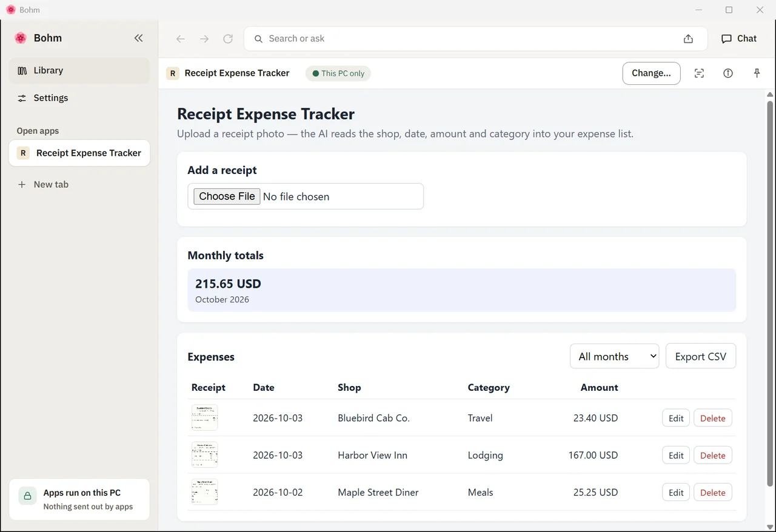Image resolution: width=776 pixels, height=532 pixels.
Task: Collapse the sidebar with the double-chevron icon
Action: [138, 38]
